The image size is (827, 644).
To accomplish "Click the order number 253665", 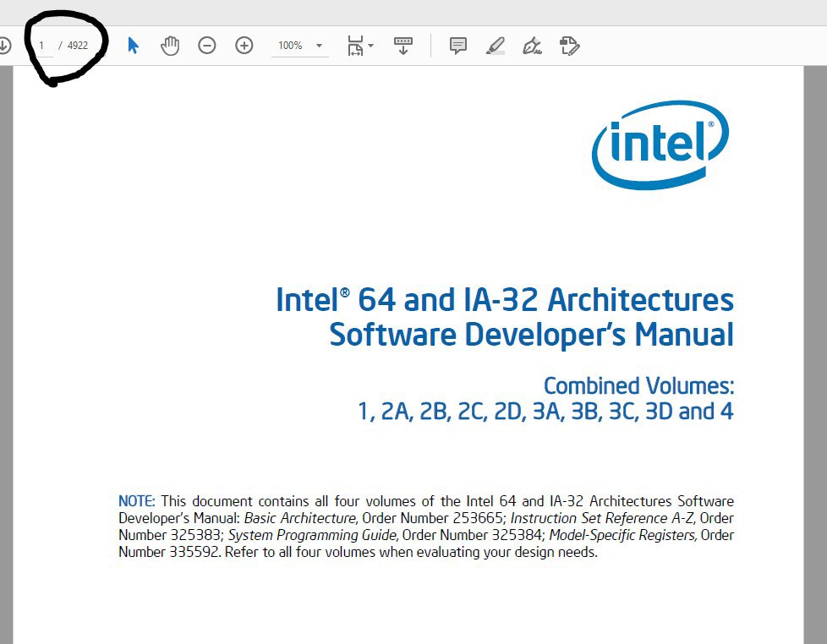I will pyautogui.click(x=478, y=518).
